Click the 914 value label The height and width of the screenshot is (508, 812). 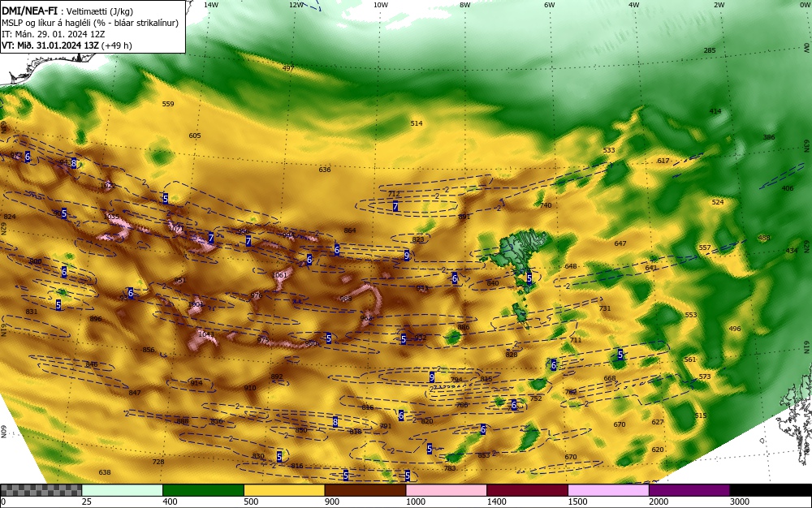[x=197, y=383]
